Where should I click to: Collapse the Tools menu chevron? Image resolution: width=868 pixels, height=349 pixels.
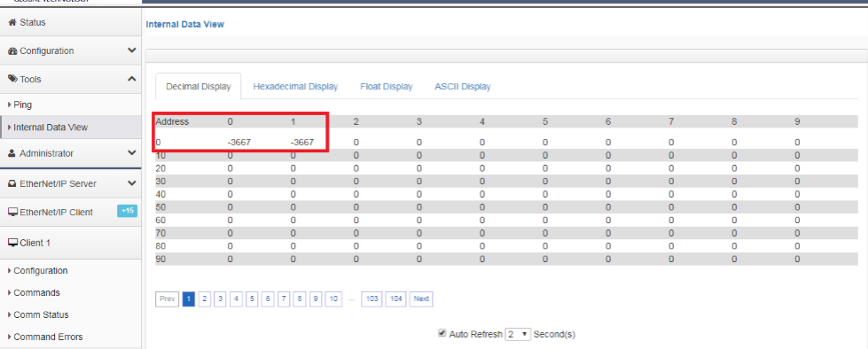point(132,79)
